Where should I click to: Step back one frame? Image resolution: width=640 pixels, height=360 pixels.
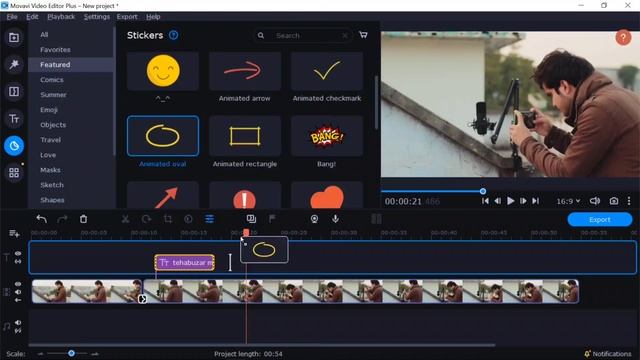498,201
